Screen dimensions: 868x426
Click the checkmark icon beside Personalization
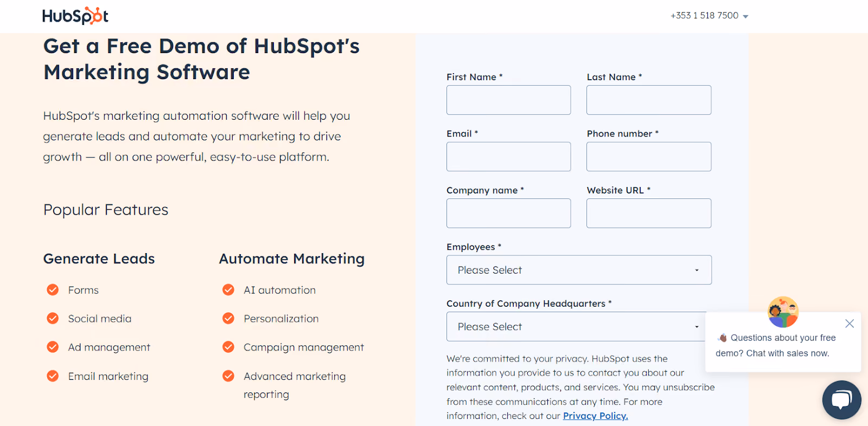pos(228,318)
